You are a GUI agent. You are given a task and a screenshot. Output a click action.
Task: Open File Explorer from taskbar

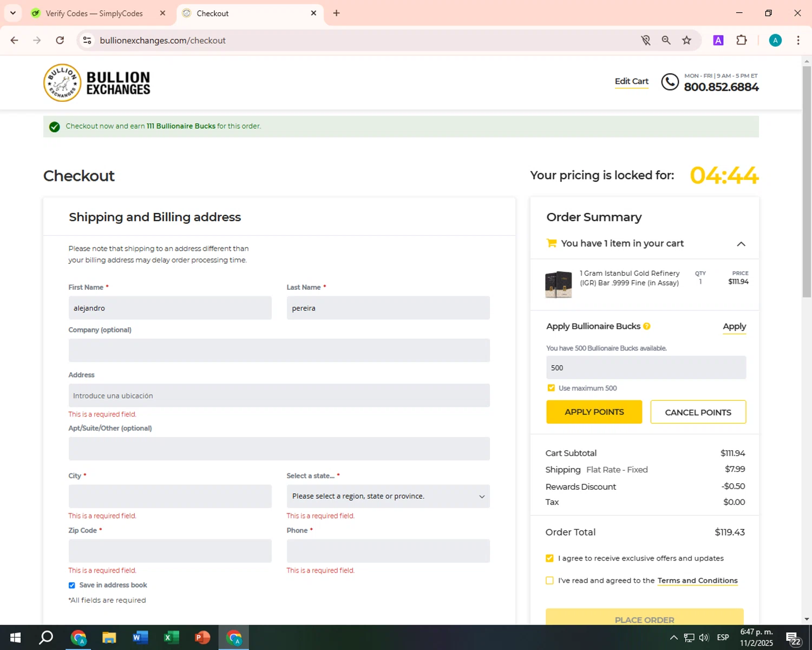pos(109,638)
